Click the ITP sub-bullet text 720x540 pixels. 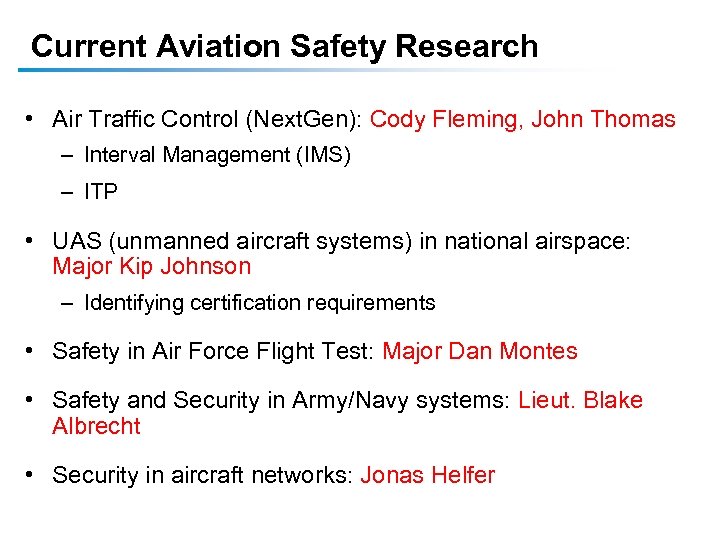(x=101, y=192)
